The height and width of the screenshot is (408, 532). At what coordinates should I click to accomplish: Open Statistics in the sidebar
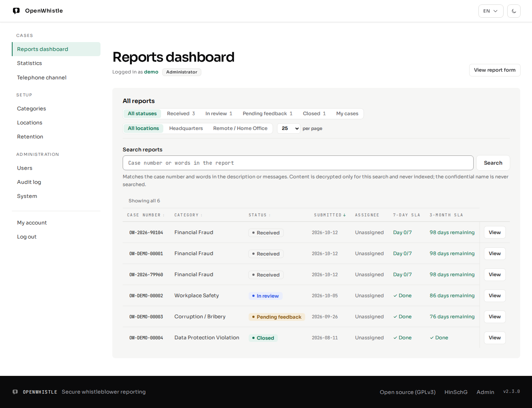pos(56,63)
